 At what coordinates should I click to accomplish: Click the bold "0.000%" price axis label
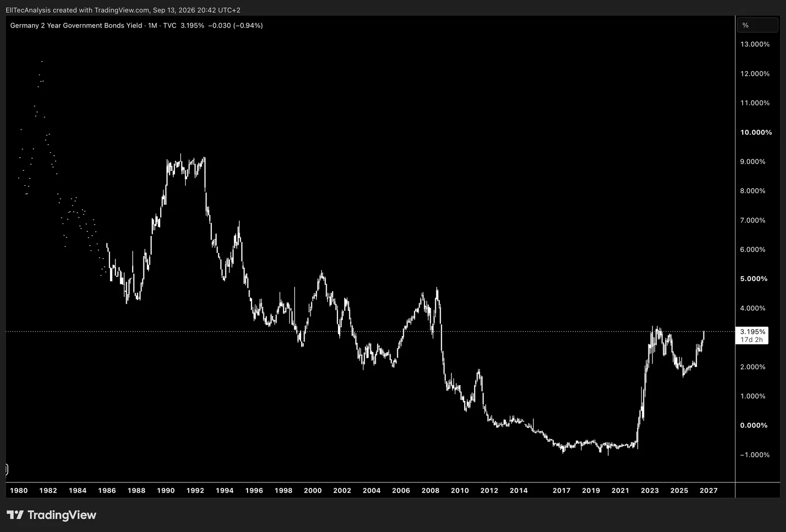pos(754,425)
